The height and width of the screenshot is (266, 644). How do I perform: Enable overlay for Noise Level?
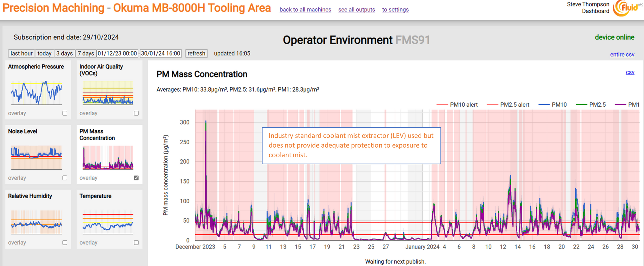tap(65, 178)
